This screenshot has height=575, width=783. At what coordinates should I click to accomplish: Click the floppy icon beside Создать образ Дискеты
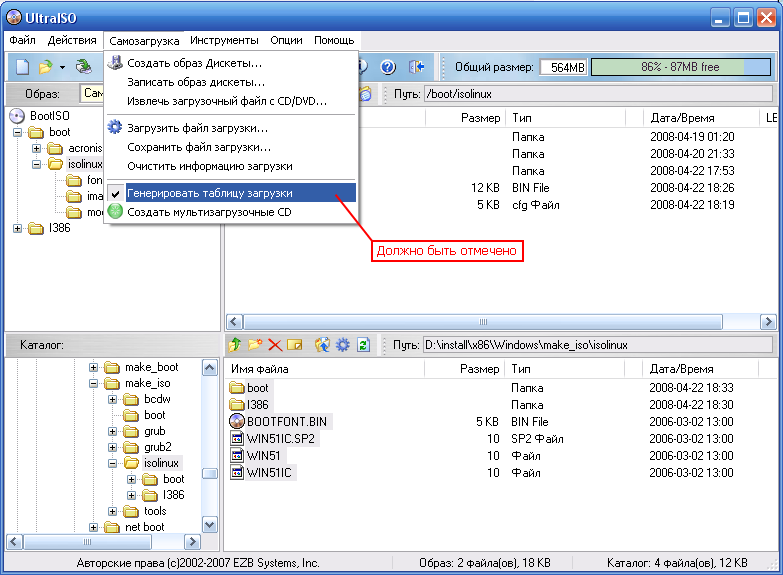coord(115,63)
